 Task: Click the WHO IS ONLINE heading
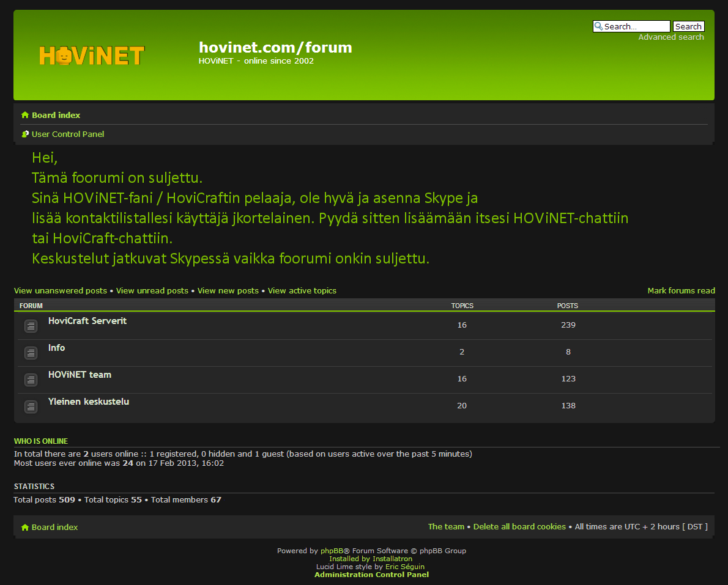tap(41, 441)
